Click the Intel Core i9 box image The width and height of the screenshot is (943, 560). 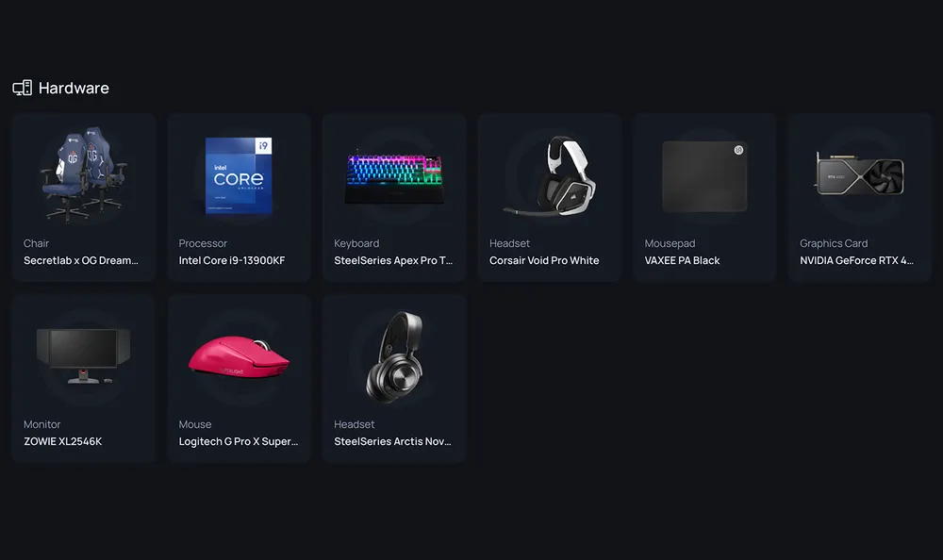pos(239,175)
